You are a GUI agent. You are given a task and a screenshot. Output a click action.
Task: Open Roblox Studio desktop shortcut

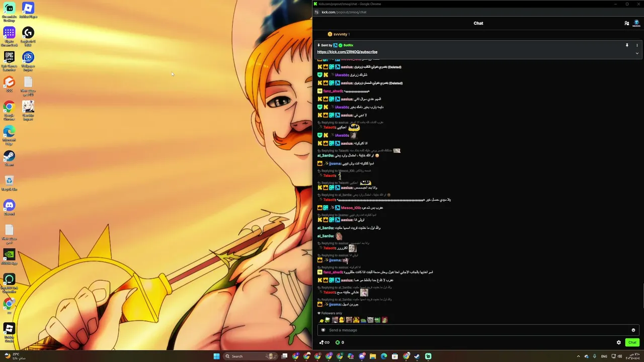click(x=9, y=331)
